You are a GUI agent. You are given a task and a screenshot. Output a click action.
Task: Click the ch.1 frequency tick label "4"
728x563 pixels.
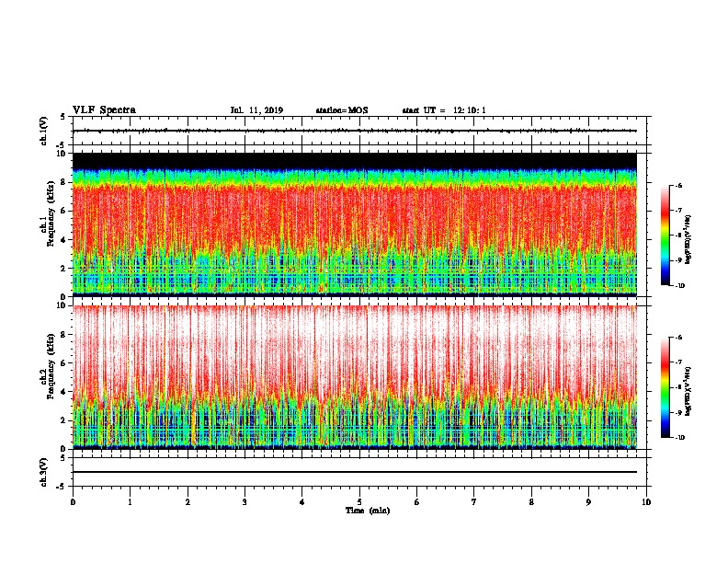coord(64,240)
